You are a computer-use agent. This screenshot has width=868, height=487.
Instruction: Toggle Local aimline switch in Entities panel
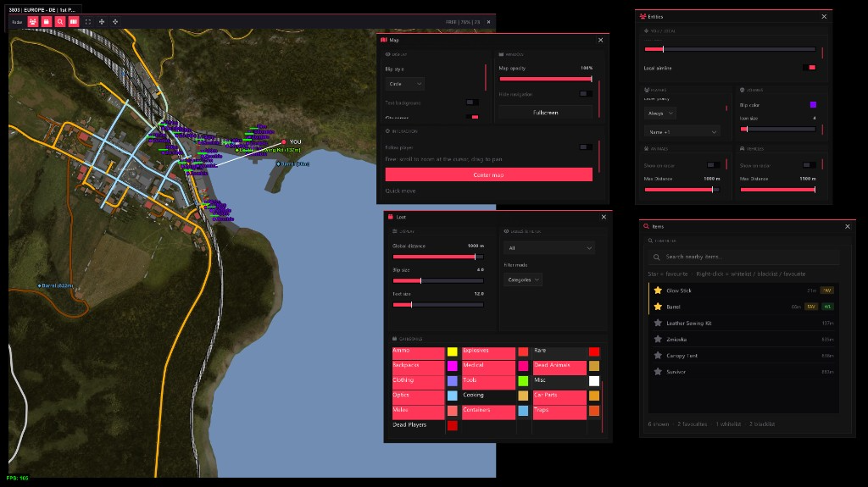coord(810,68)
